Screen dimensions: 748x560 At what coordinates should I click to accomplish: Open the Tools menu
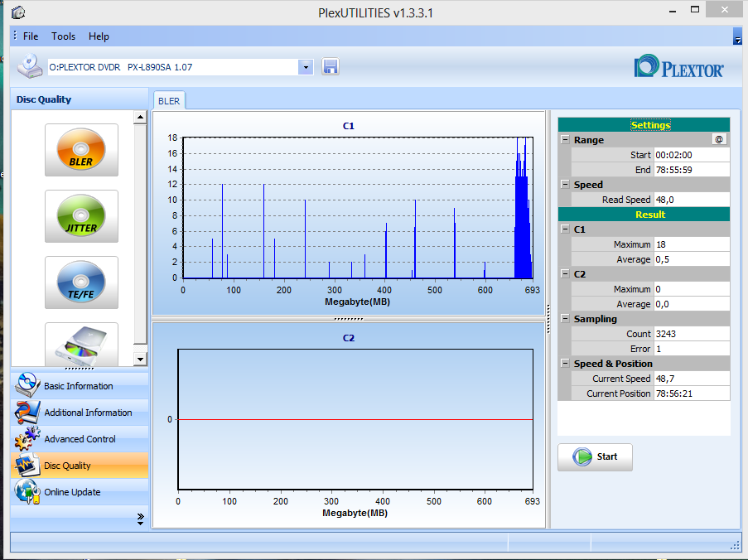point(64,36)
